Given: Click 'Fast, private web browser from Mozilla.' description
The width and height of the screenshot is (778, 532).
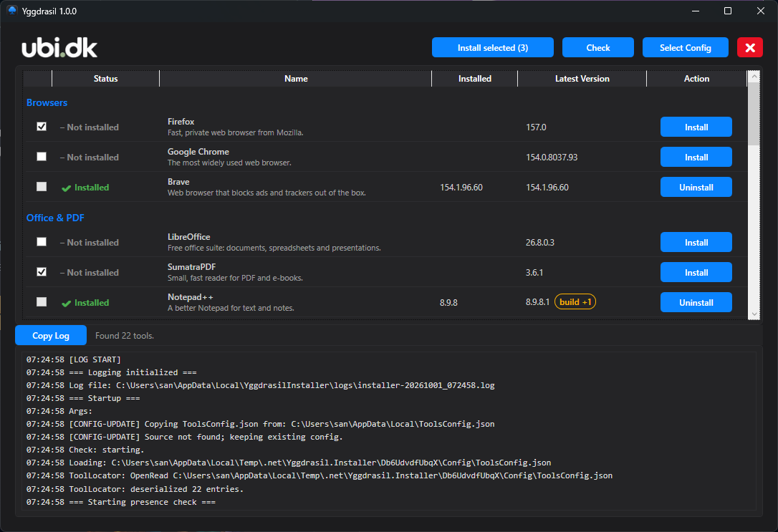Looking at the screenshot, I should pos(235,133).
